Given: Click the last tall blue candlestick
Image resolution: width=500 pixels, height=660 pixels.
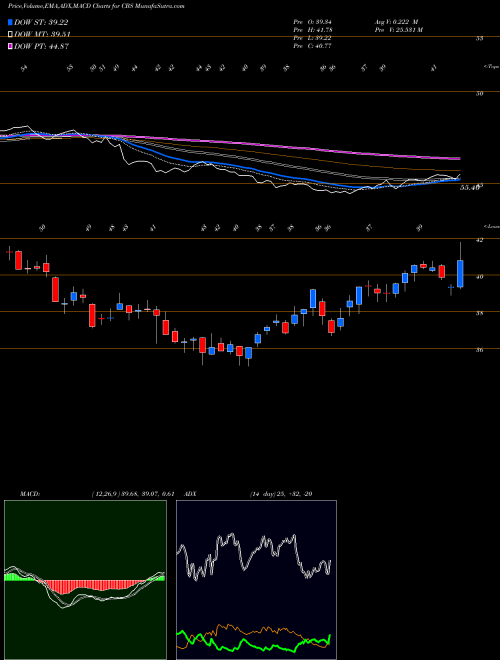Looking at the screenshot, I should (460, 274).
